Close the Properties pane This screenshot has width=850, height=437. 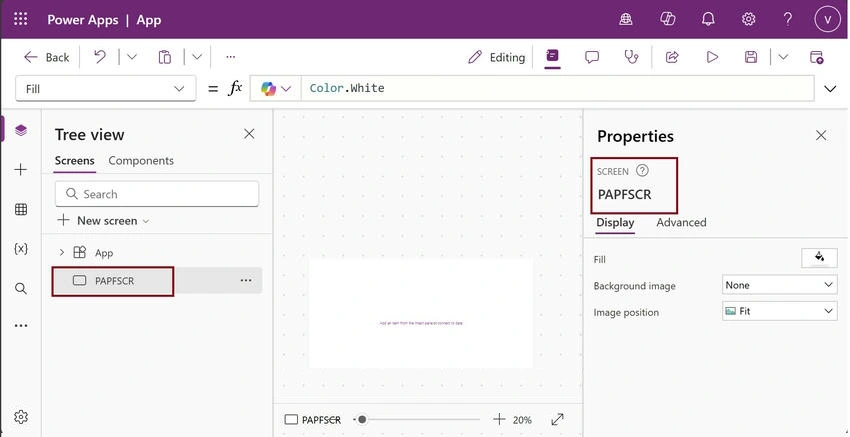click(x=821, y=135)
